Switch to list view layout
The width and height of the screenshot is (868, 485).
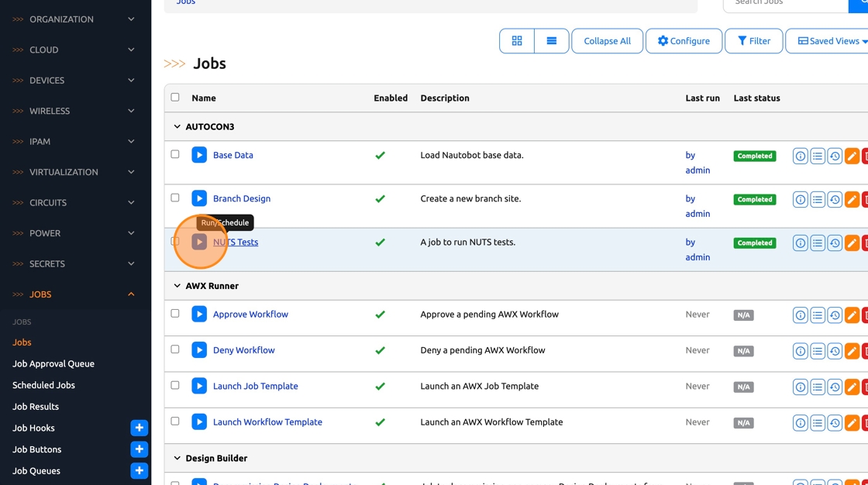click(x=552, y=41)
